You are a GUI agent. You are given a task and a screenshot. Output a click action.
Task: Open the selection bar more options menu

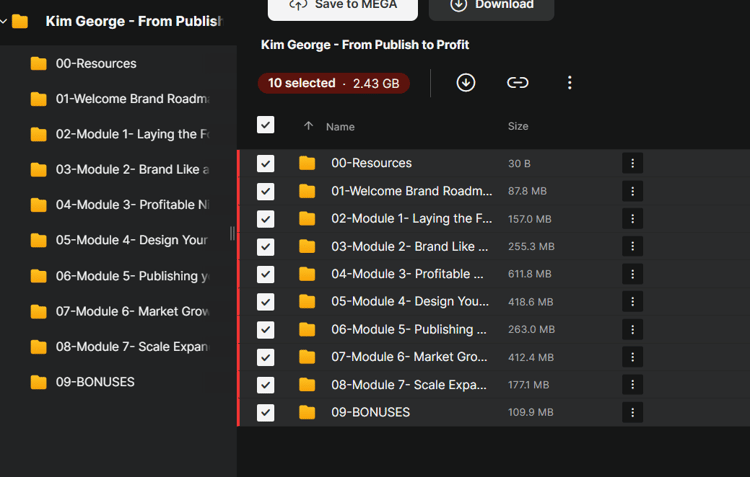(x=569, y=83)
